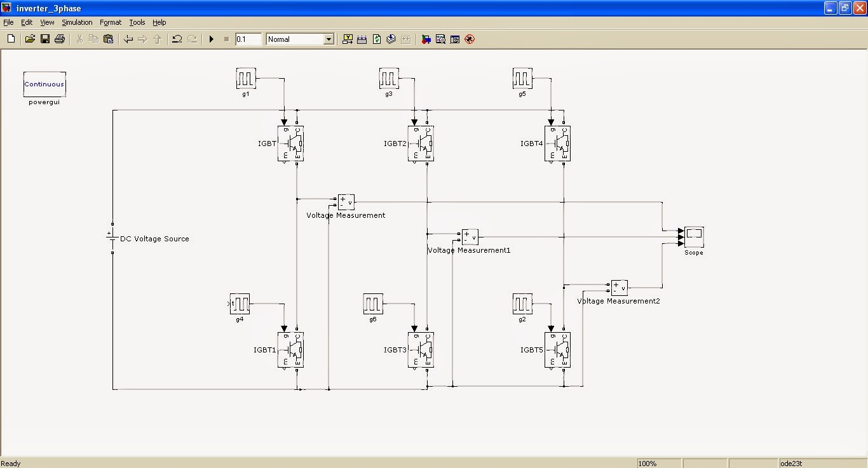Select the g2 pulse generator block
The height and width of the screenshot is (468, 868).
tap(522, 304)
